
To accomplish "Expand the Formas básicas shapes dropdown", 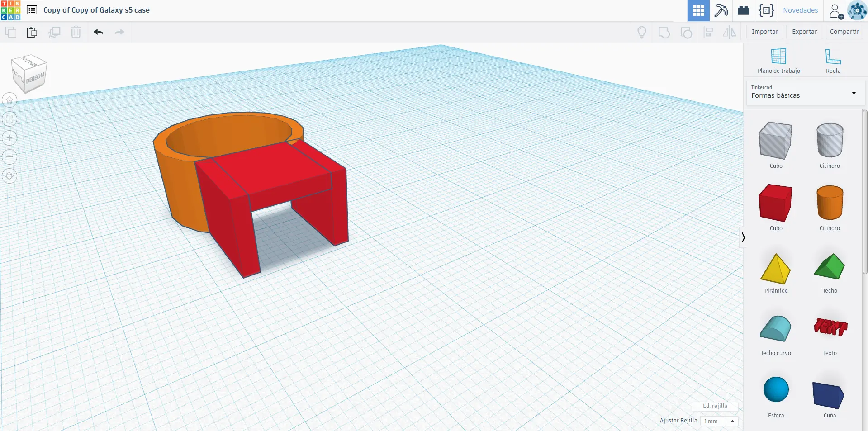I will click(805, 93).
